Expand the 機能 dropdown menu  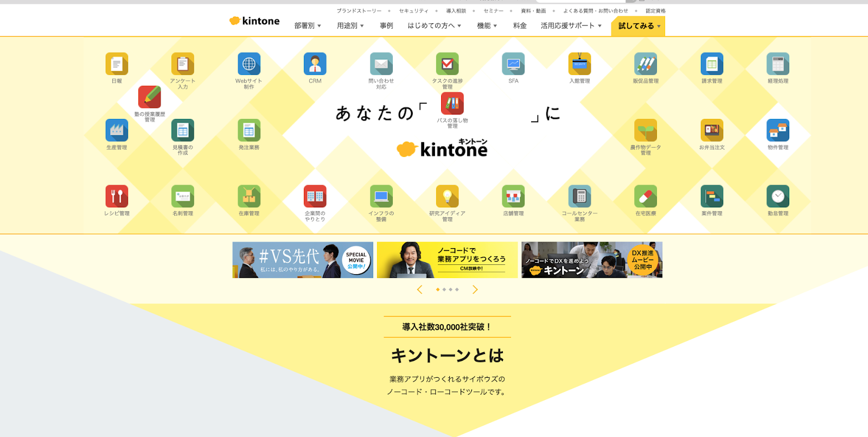[487, 26]
